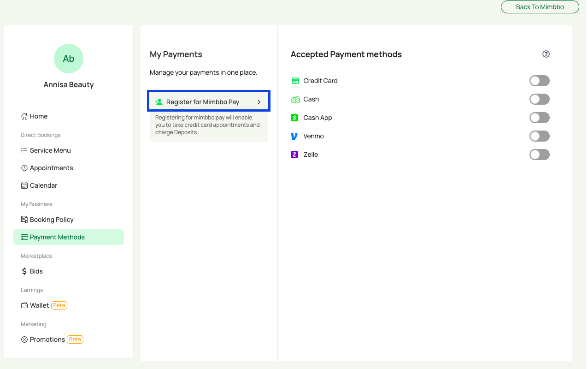Click the Ab profile avatar
This screenshot has width=588, height=369.
pos(69,59)
